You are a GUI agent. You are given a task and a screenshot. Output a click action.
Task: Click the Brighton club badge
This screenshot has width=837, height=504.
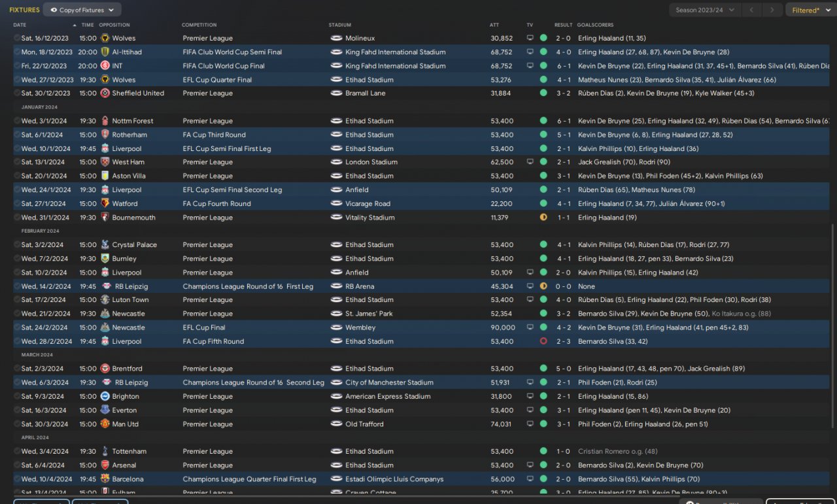(x=105, y=397)
